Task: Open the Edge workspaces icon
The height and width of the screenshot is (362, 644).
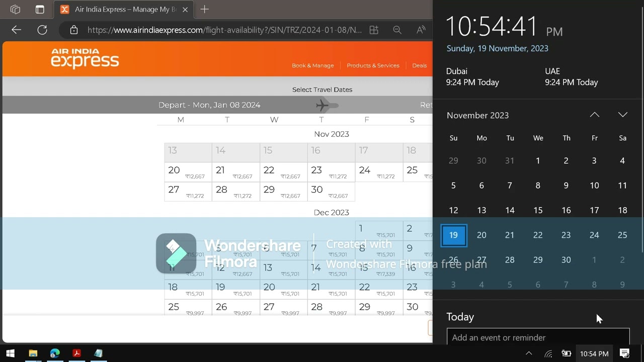Action: pos(15,10)
